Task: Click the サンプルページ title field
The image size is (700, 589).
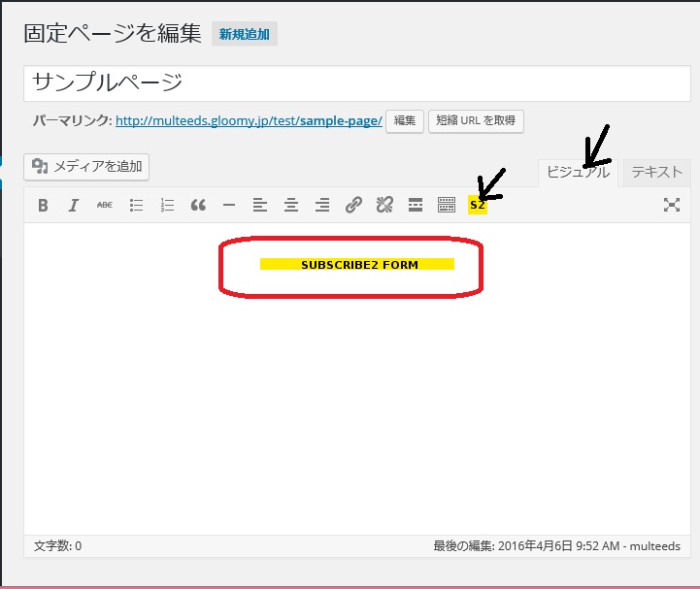Action: [356, 83]
